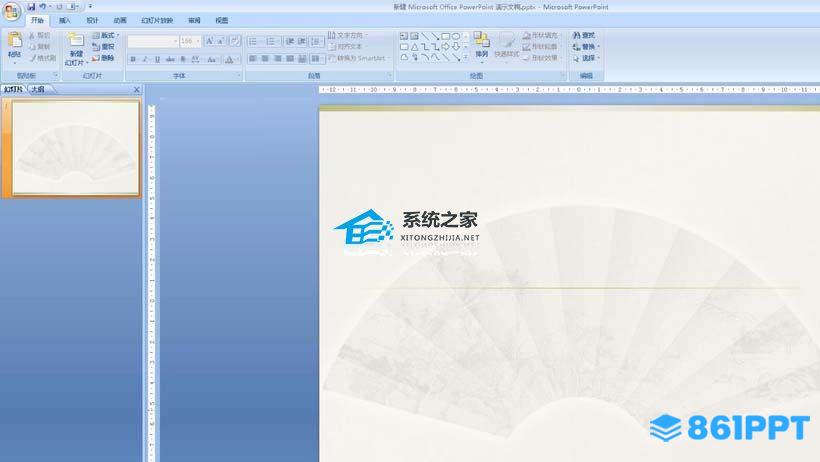
Task: Close the slides thumbnail pane
Action: tap(136, 89)
